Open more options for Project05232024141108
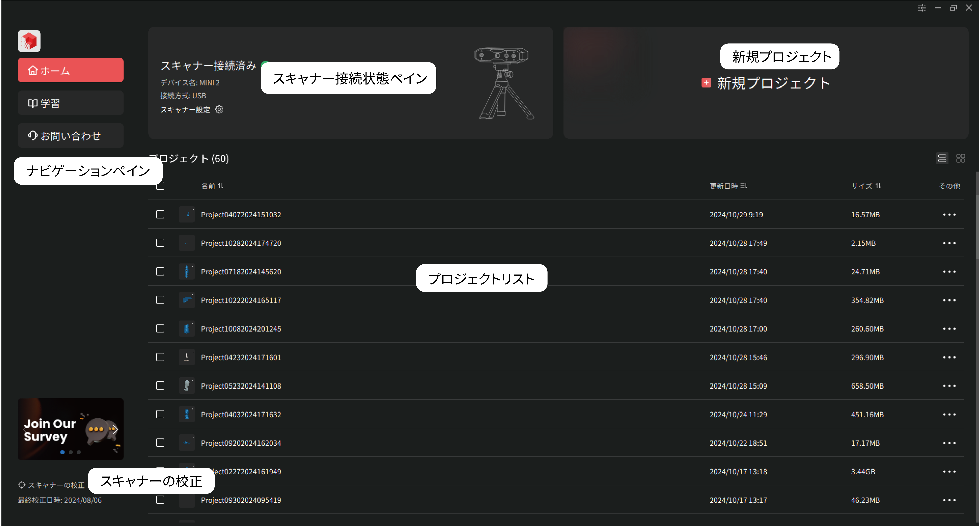The height and width of the screenshot is (528, 980). (949, 386)
